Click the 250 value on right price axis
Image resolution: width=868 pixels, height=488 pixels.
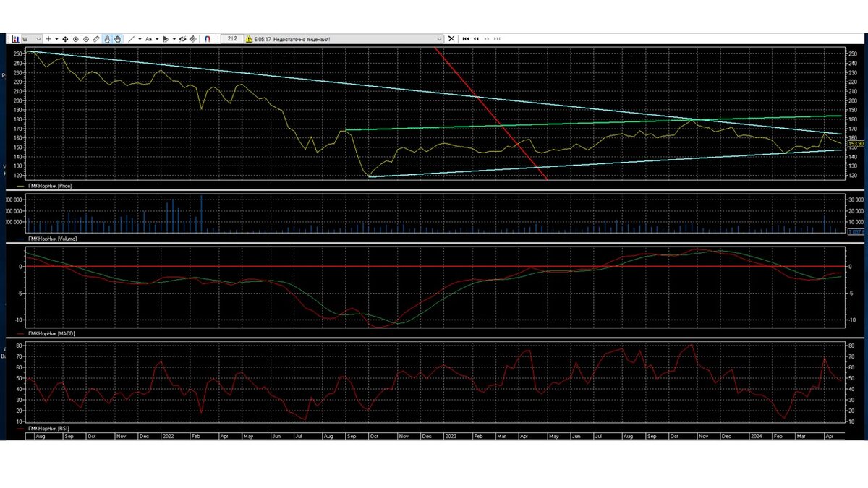854,53
